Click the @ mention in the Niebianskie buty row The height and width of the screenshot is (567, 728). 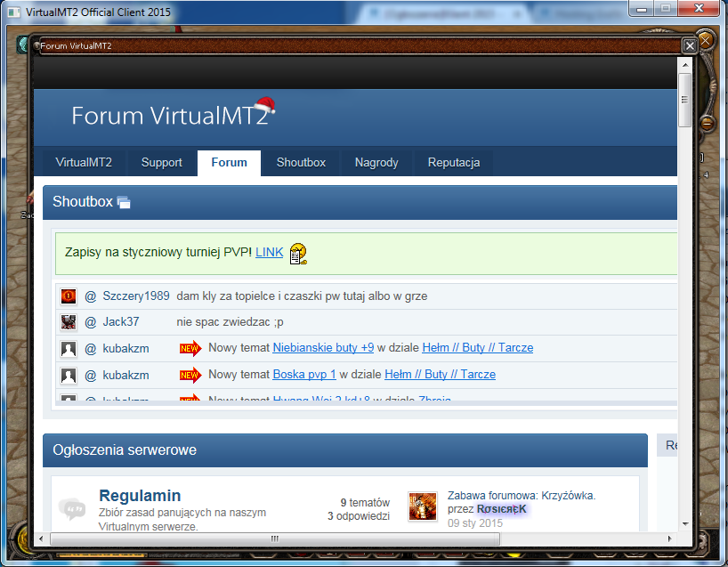tap(91, 349)
